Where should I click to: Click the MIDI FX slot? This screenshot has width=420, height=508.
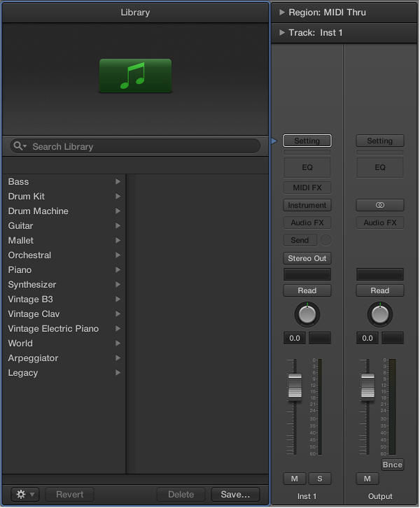click(x=307, y=188)
